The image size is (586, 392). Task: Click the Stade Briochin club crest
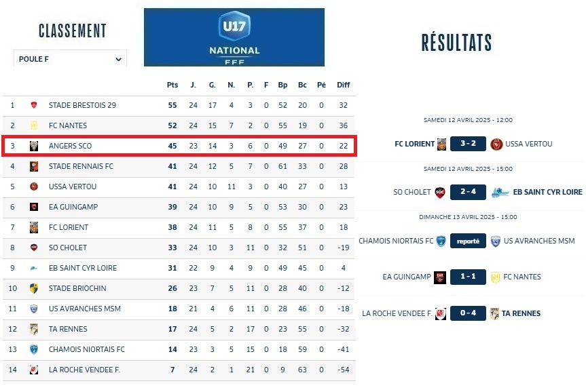(x=34, y=288)
